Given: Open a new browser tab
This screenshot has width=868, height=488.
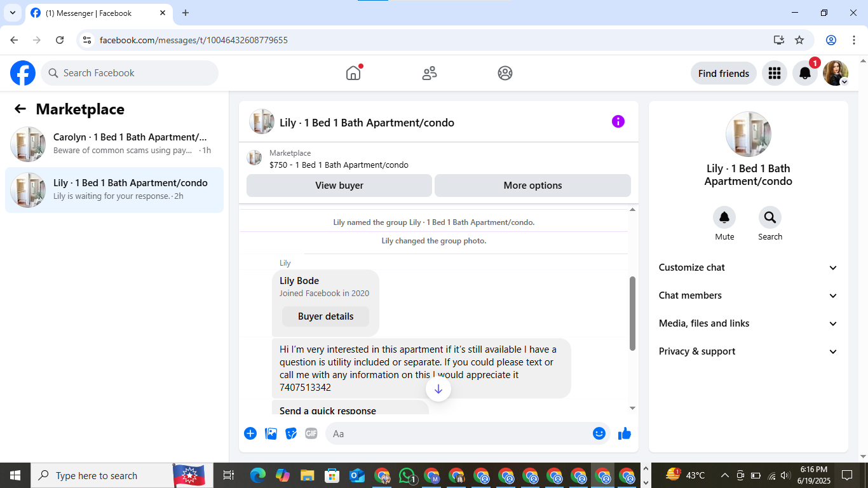Looking at the screenshot, I should 186,13.
